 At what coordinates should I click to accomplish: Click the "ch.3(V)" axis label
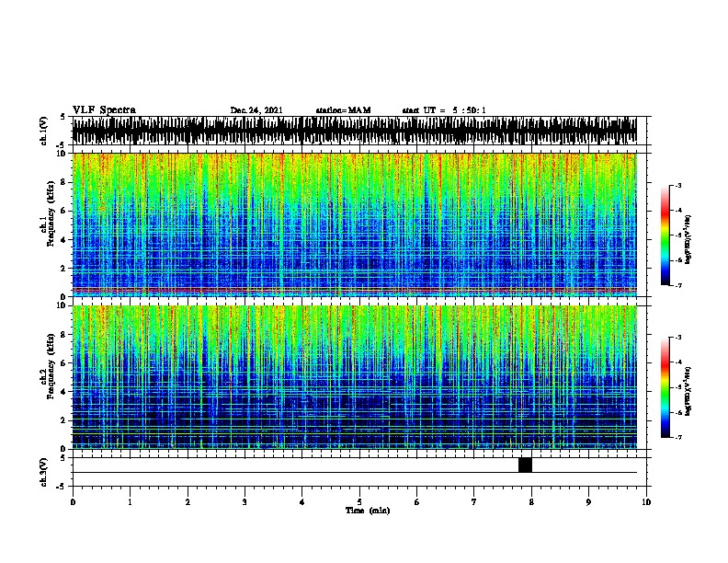click(44, 472)
